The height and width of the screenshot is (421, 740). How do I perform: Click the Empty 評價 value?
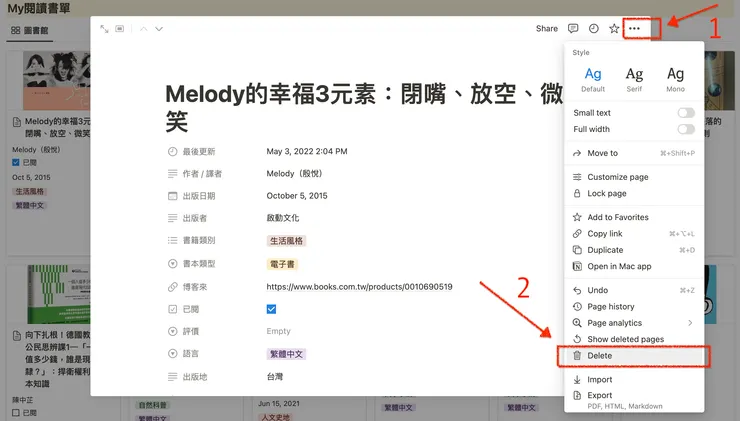coord(278,331)
